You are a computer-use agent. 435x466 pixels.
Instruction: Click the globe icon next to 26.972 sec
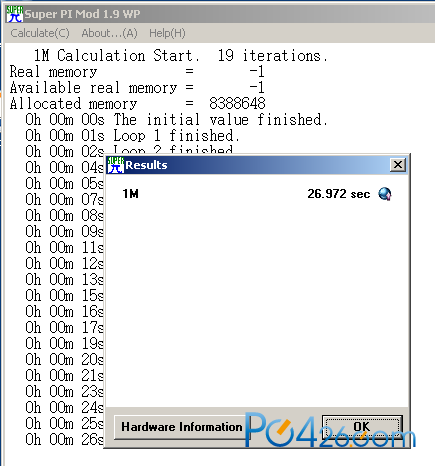tap(385, 194)
